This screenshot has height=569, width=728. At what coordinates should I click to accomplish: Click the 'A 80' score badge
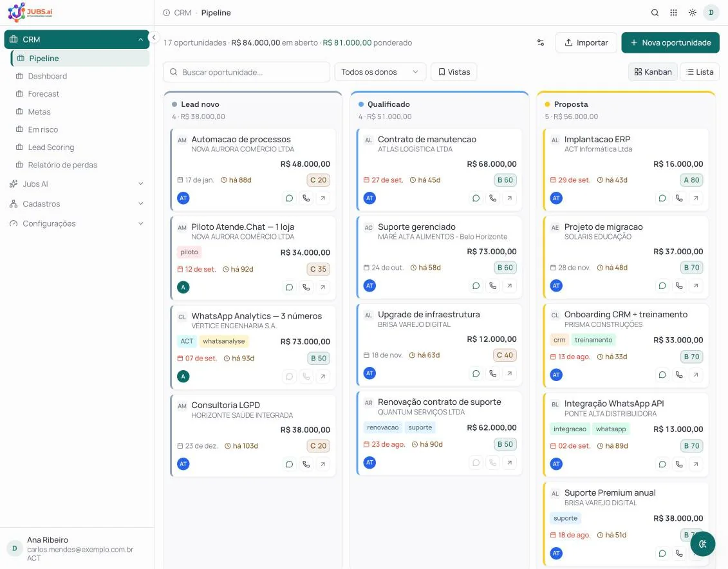pos(691,180)
